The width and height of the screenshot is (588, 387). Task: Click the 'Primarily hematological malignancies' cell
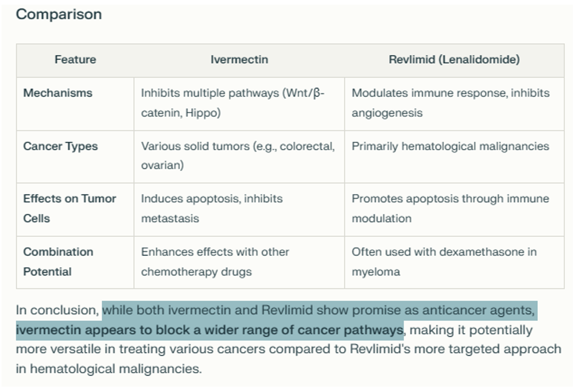[450, 146]
